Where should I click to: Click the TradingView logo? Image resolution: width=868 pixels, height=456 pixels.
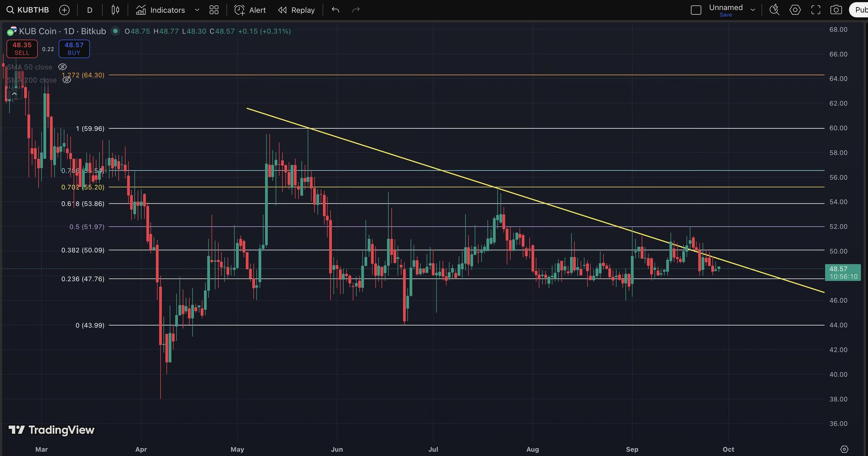(x=51, y=430)
